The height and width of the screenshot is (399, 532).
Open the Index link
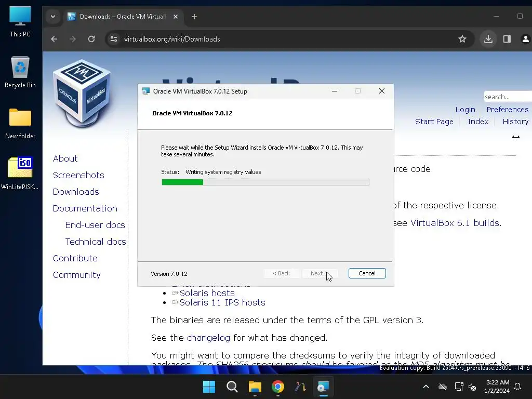pos(478,122)
